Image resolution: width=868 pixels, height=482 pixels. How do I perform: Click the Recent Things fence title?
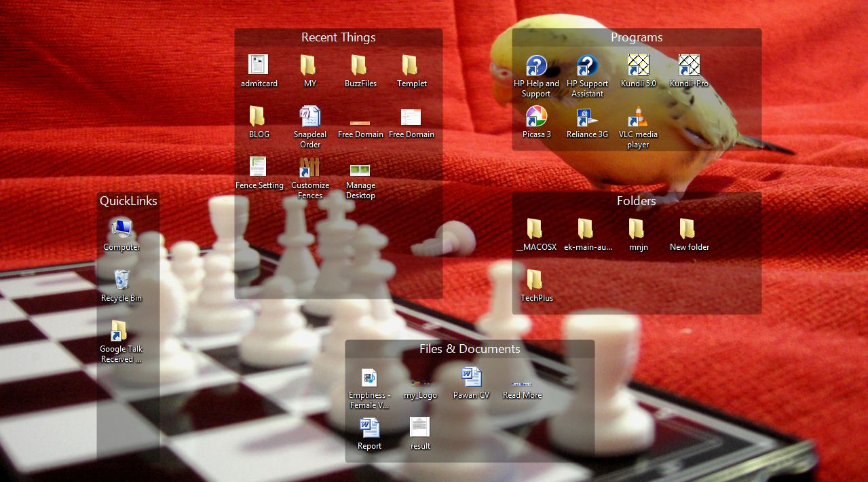coord(338,37)
